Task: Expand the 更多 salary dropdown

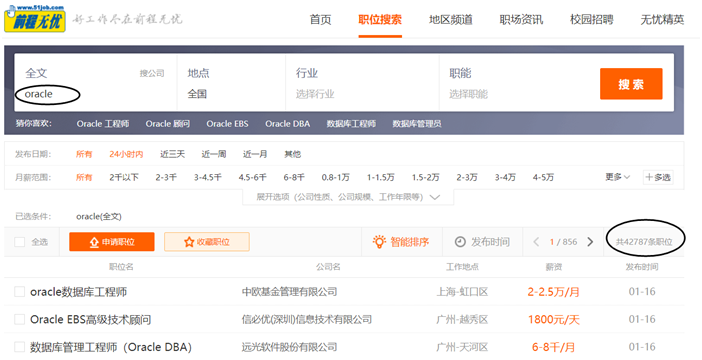Action: pyautogui.click(x=618, y=177)
